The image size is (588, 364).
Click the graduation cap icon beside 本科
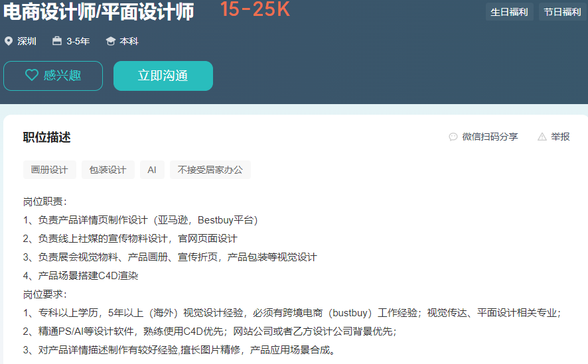tap(111, 41)
